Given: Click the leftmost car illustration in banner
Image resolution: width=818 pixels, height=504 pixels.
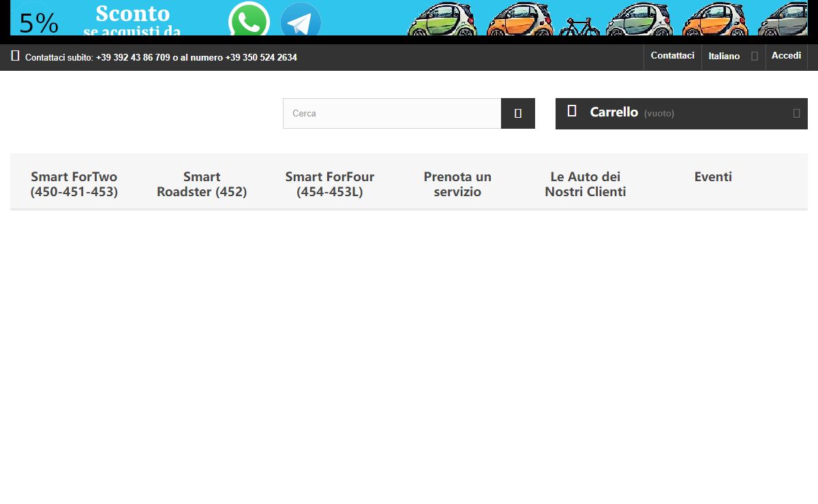Looking at the screenshot, I should 442,20.
